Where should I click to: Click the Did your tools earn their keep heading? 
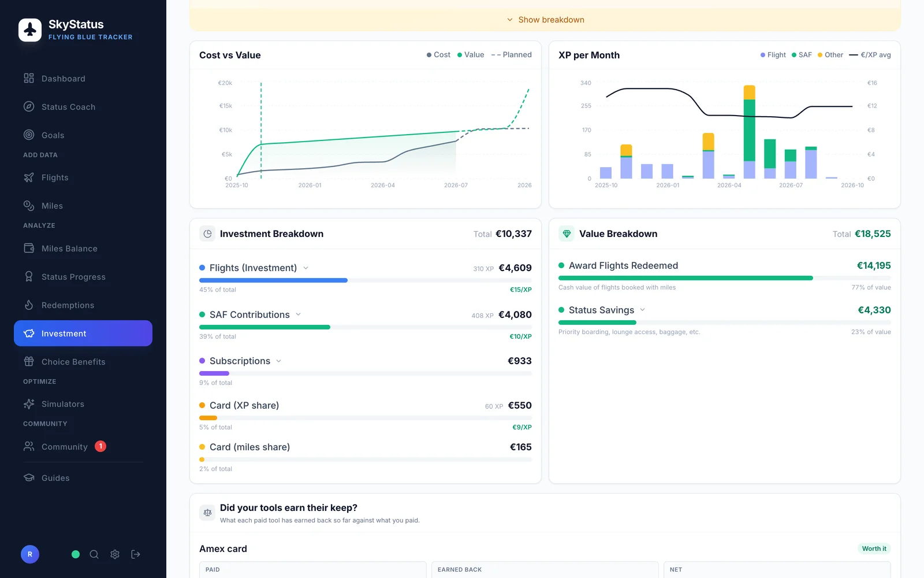[x=289, y=507]
